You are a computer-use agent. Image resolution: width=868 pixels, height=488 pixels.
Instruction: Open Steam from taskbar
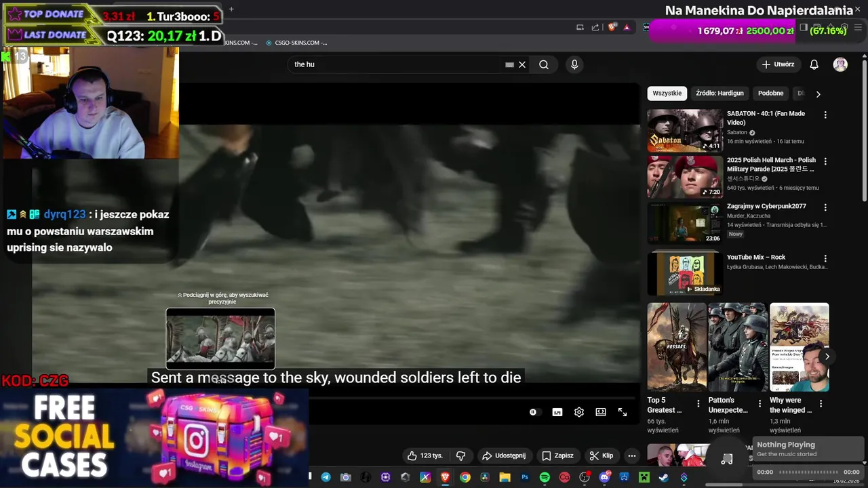(x=664, y=477)
